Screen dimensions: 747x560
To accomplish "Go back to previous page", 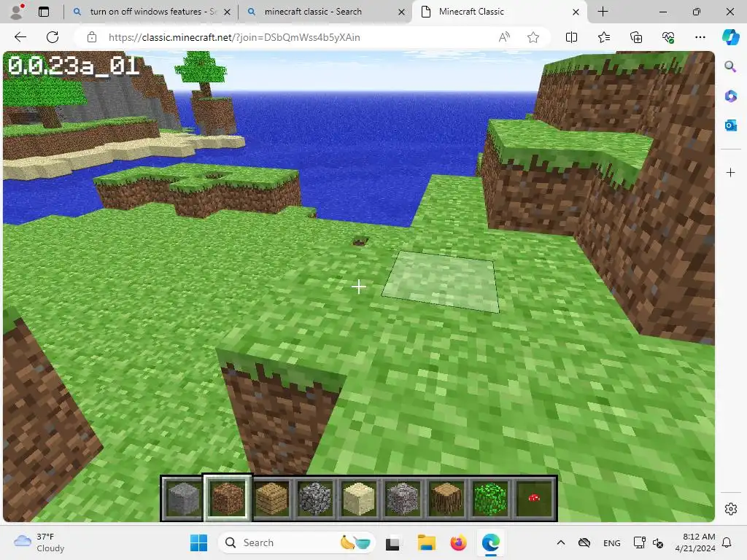I will (20, 37).
